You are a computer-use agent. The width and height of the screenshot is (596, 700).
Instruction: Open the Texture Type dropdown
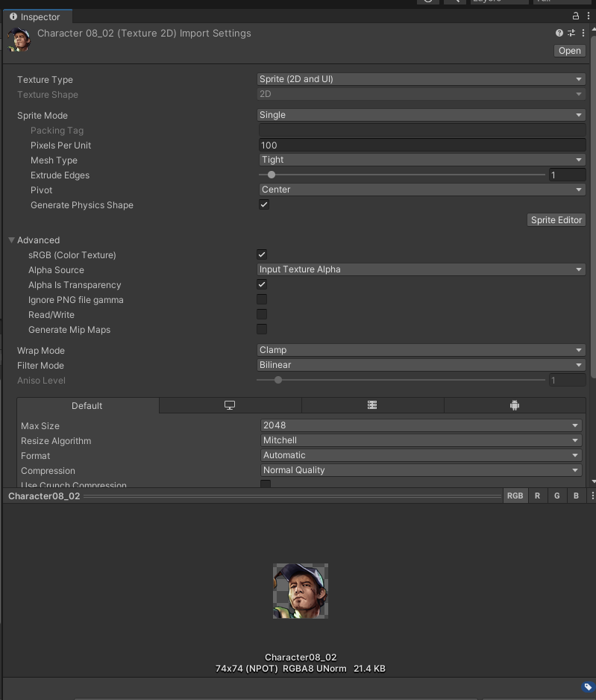421,79
